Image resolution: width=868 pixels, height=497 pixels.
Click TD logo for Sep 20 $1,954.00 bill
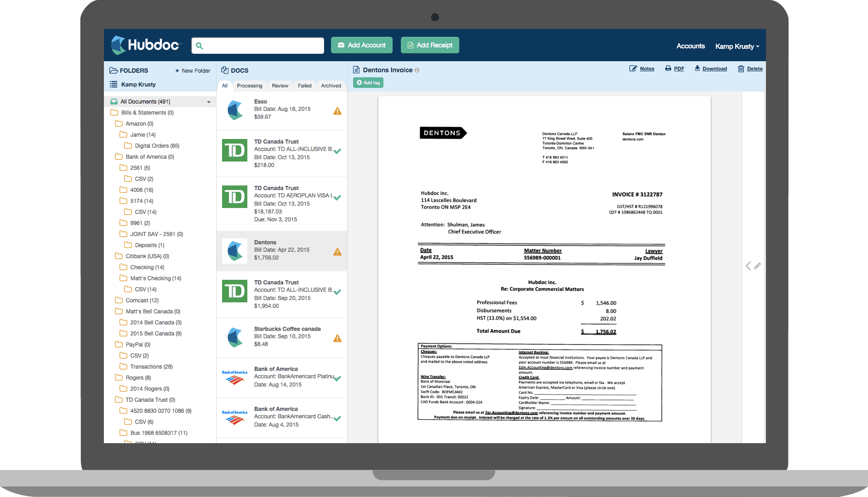pyautogui.click(x=235, y=291)
